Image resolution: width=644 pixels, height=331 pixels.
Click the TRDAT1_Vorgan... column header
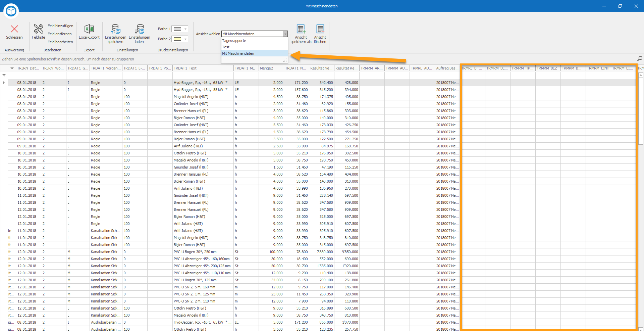coord(106,68)
